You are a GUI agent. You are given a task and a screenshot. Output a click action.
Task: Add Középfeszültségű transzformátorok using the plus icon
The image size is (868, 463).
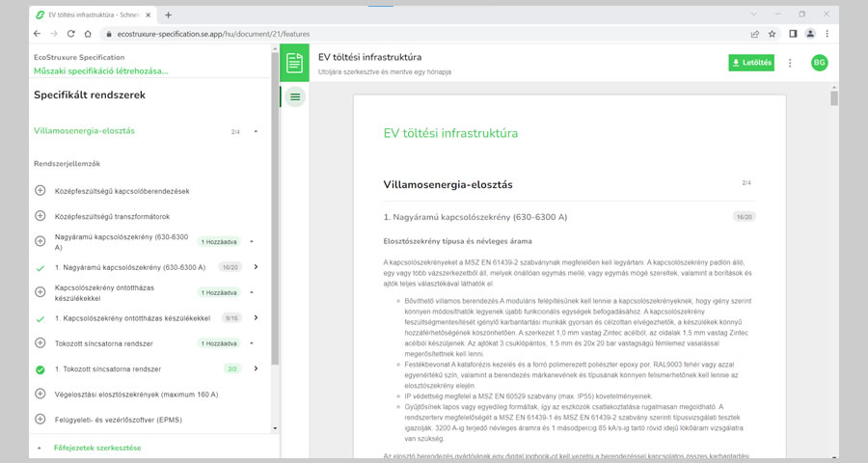click(40, 215)
